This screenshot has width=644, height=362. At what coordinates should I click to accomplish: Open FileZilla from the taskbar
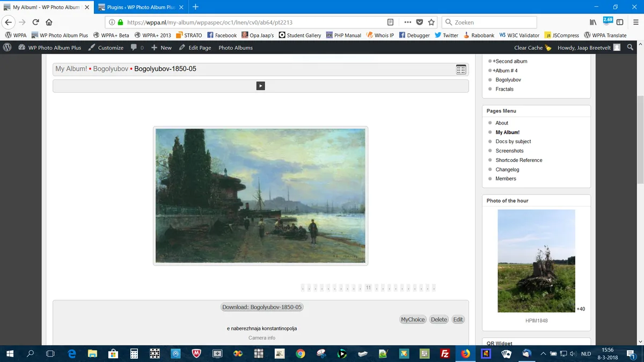pyautogui.click(x=444, y=353)
